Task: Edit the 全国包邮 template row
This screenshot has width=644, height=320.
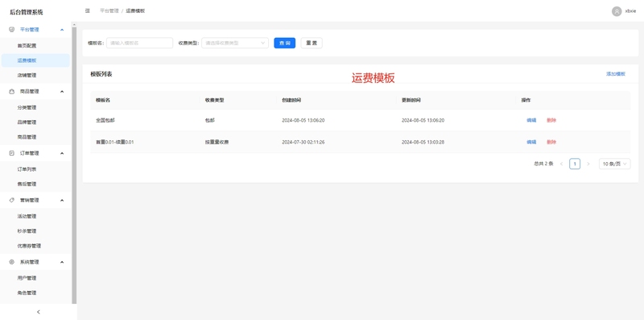Action: [x=531, y=120]
